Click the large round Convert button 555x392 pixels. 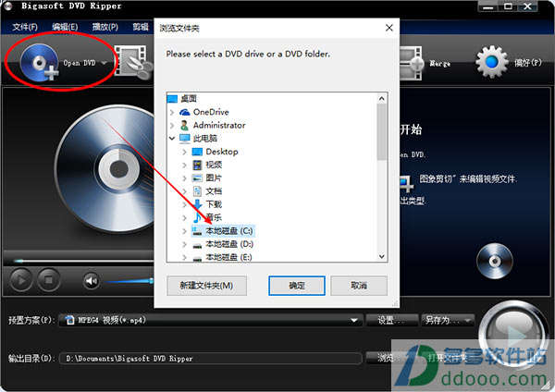coord(513,333)
